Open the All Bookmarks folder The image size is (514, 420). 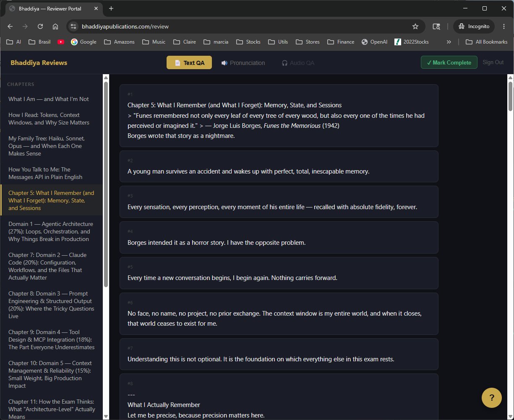tap(487, 42)
